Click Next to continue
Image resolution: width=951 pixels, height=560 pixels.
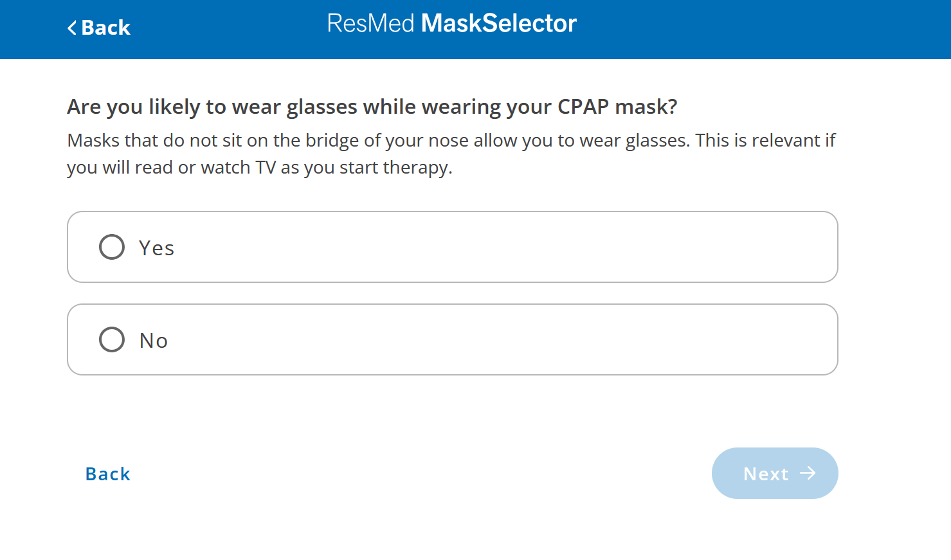(x=775, y=473)
